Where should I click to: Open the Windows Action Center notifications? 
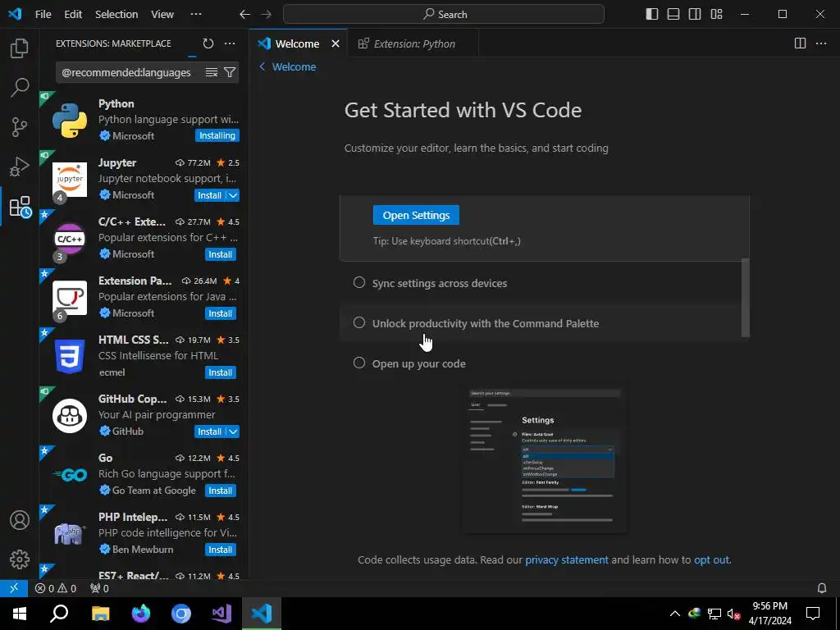[x=813, y=614]
